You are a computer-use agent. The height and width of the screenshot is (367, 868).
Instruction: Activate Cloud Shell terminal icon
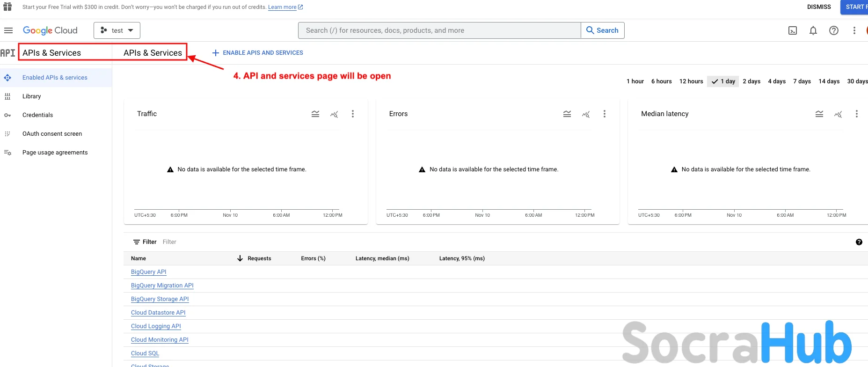[793, 30]
